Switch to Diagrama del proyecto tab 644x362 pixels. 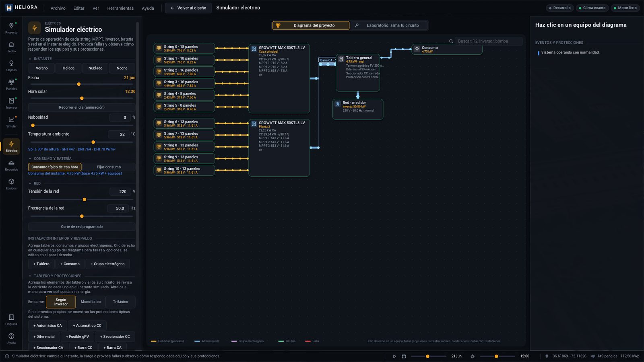311,25
